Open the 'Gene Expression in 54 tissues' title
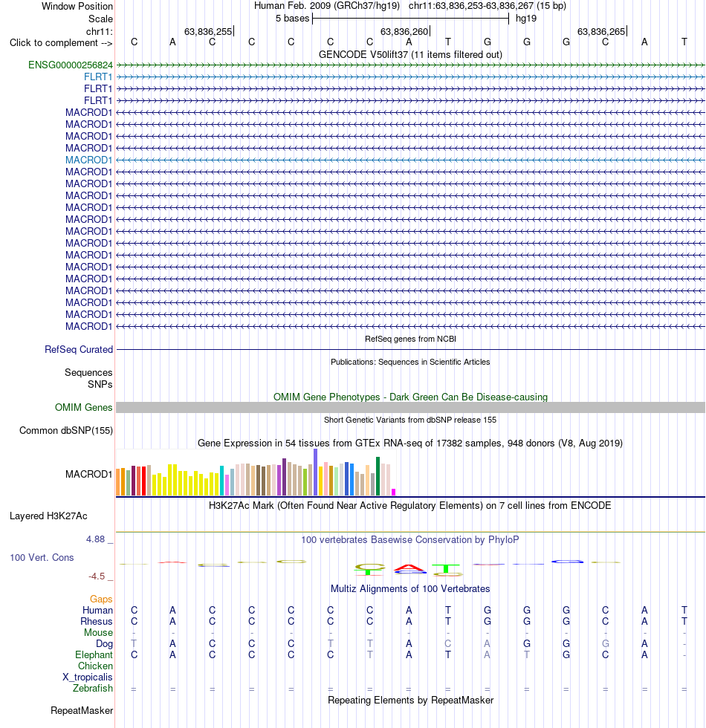Screen dimensions: 706x728 [x=410, y=443]
